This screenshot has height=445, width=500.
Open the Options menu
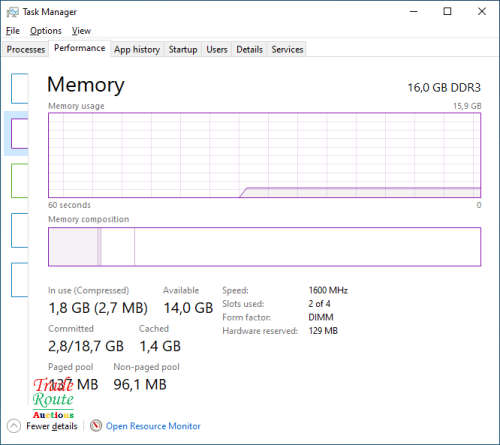point(46,31)
